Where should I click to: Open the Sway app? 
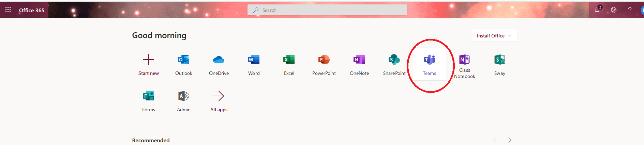click(499, 65)
